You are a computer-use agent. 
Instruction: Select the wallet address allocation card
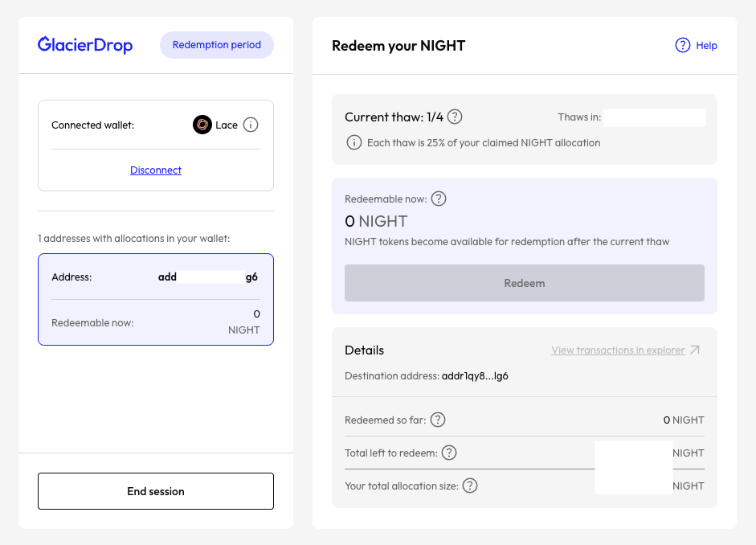coord(156,299)
